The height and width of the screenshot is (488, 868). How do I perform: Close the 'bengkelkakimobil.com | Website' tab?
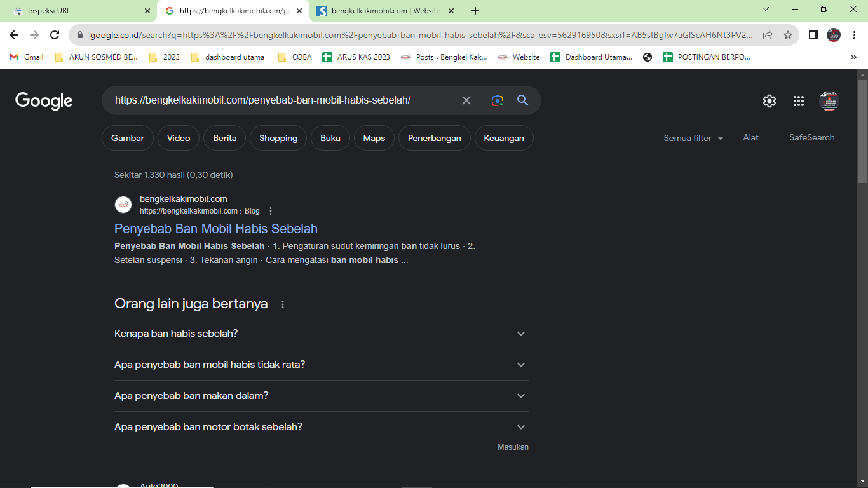[x=451, y=11]
